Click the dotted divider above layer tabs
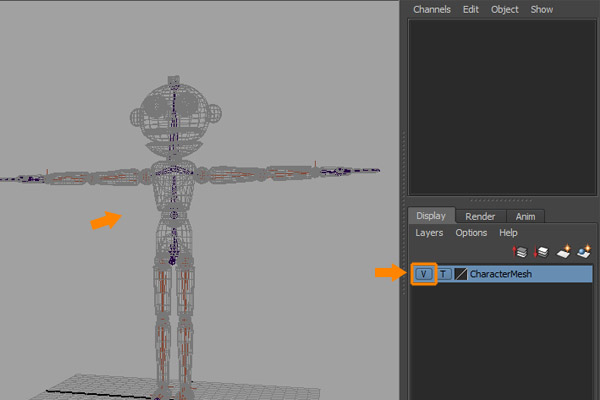The image size is (600, 400). pyautogui.click(x=499, y=200)
